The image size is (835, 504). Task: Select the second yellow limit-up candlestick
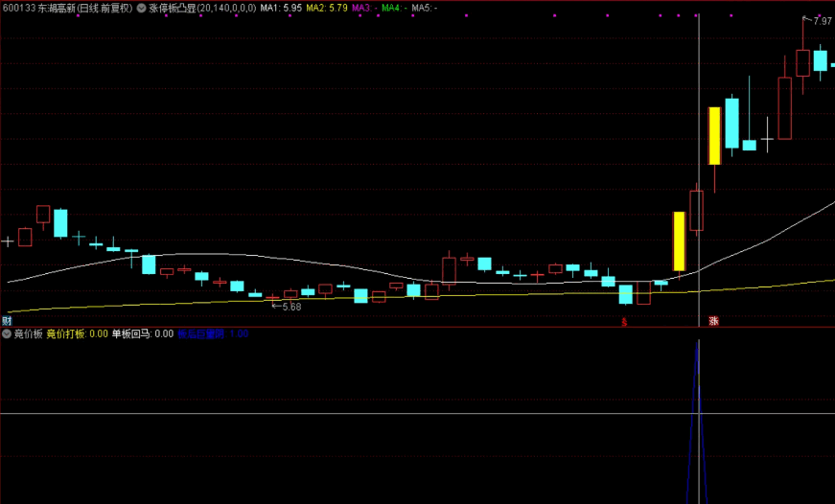click(x=714, y=136)
